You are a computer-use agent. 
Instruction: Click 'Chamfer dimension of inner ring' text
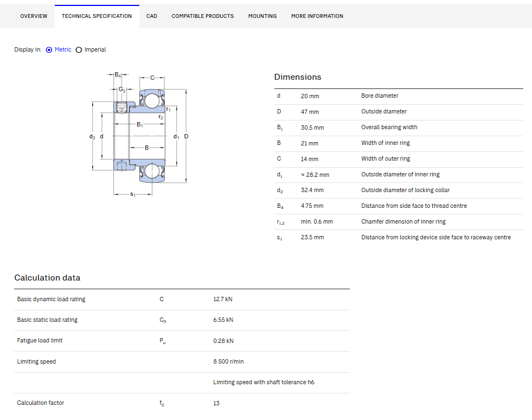403,221
